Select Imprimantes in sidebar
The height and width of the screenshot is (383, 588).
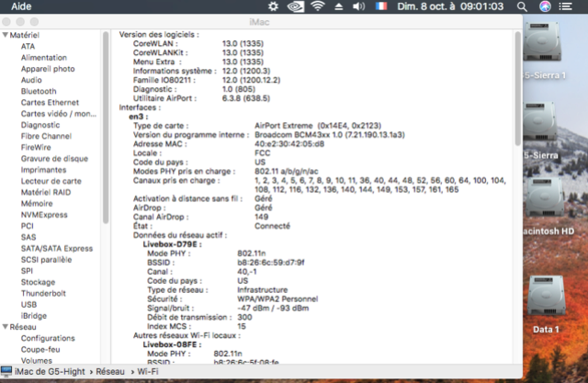coord(43,170)
